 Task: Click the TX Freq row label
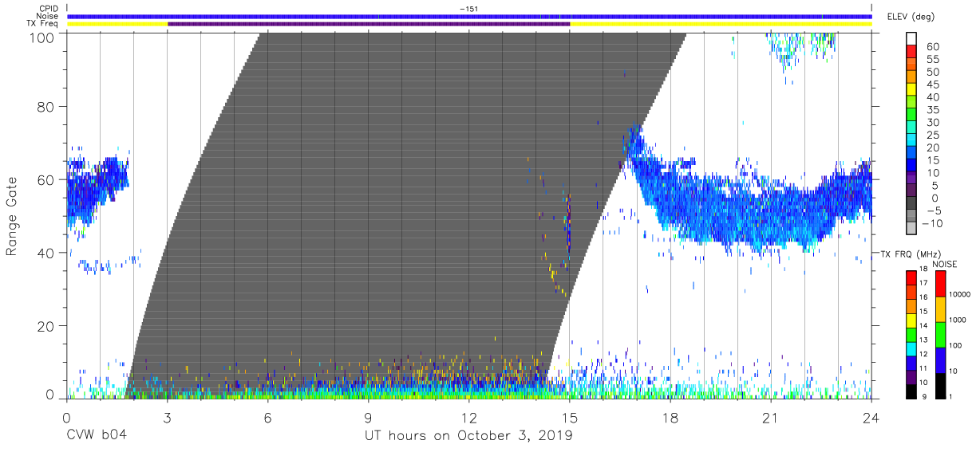click(41, 24)
